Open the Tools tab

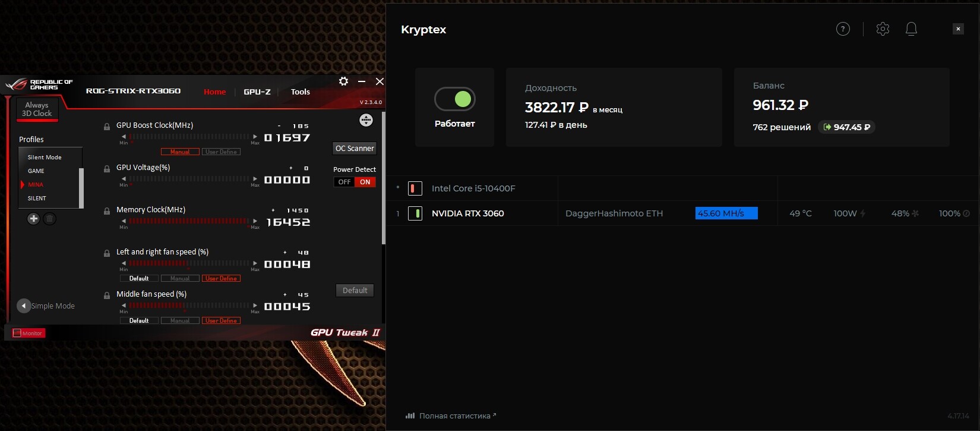(301, 92)
